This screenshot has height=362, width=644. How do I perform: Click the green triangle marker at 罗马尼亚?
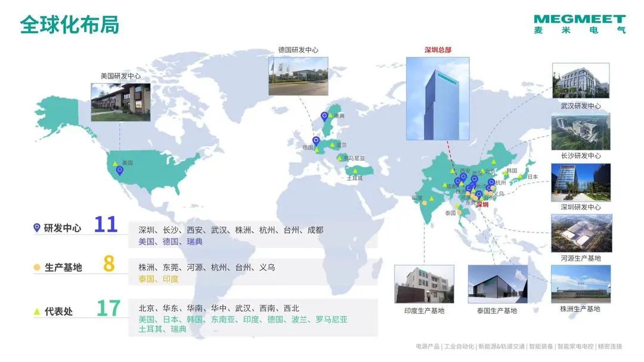340,157
